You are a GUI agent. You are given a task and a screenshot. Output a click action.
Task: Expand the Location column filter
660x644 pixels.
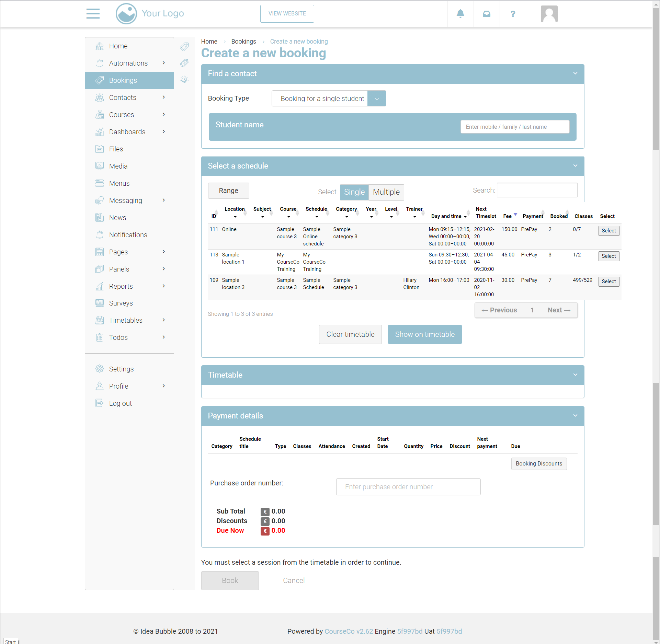tap(235, 217)
